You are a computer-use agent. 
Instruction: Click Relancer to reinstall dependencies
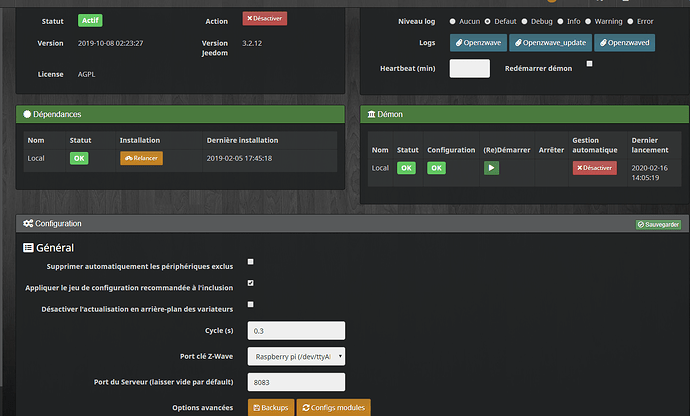pos(141,158)
